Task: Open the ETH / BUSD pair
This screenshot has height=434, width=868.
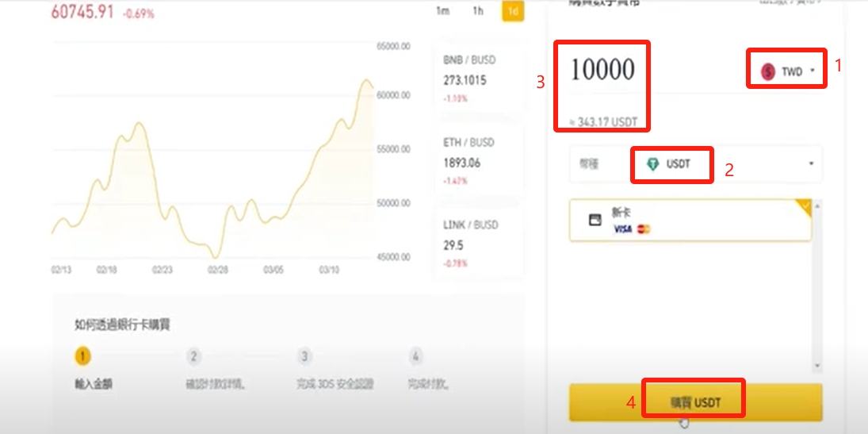Action: coord(477,161)
